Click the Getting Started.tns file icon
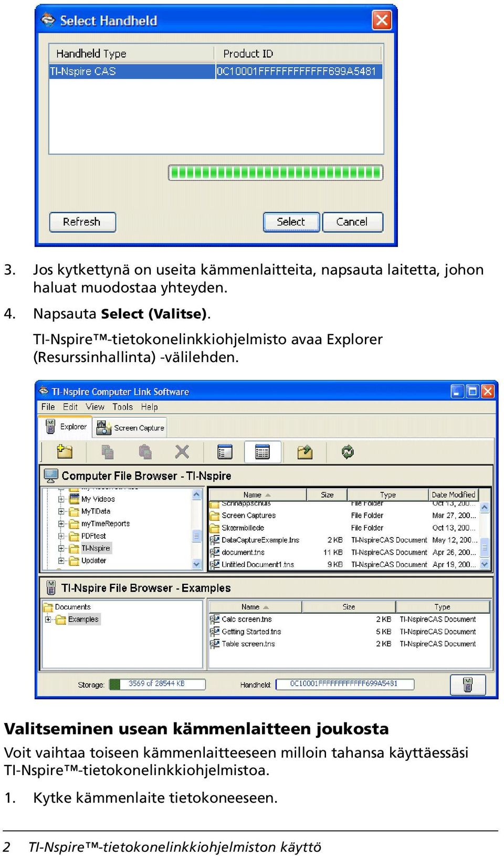The image size is (504, 856). coord(214,632)
